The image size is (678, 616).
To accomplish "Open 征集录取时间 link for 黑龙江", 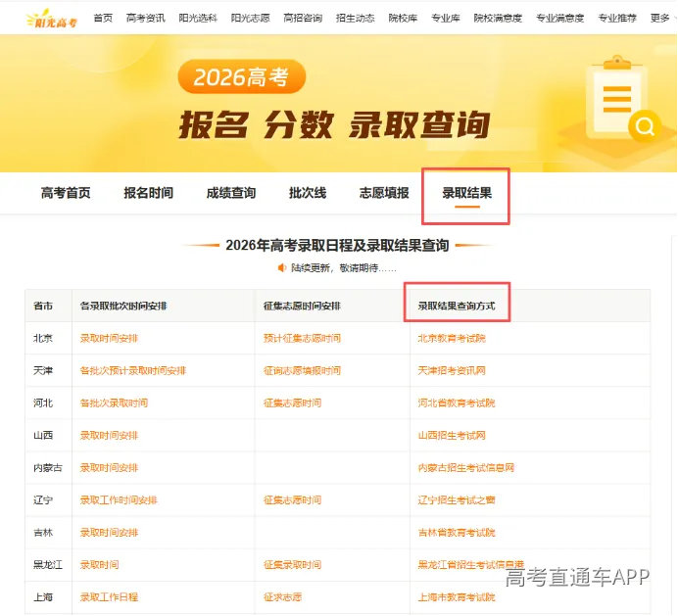I will point(292,565).
